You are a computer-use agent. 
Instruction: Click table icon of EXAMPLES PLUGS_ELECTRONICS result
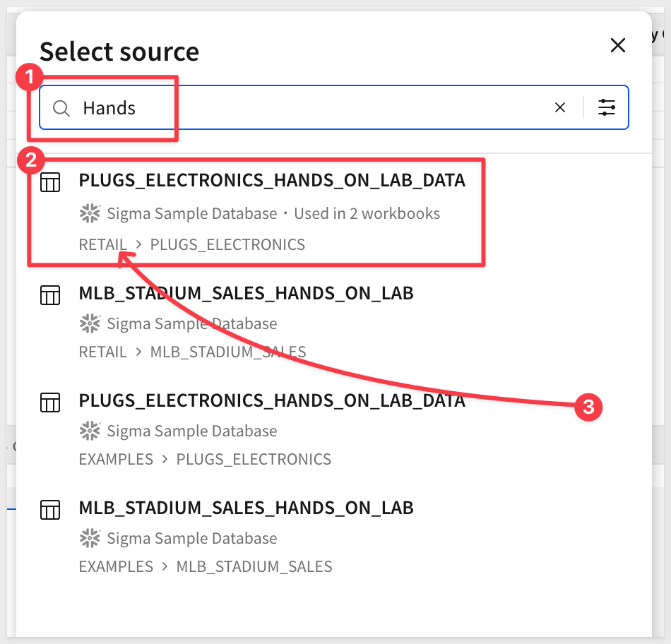point(50,402)
